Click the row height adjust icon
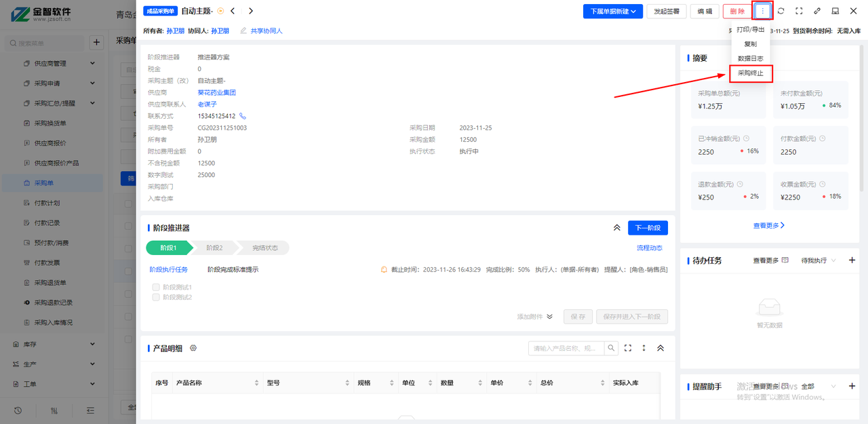This screenshot has width=868, height=424. tap(644, 348)
